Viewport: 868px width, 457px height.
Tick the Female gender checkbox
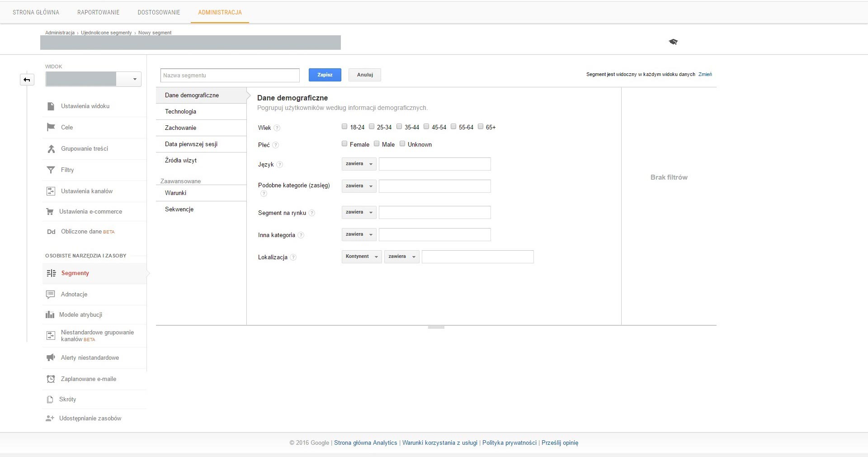click(344, 144)
